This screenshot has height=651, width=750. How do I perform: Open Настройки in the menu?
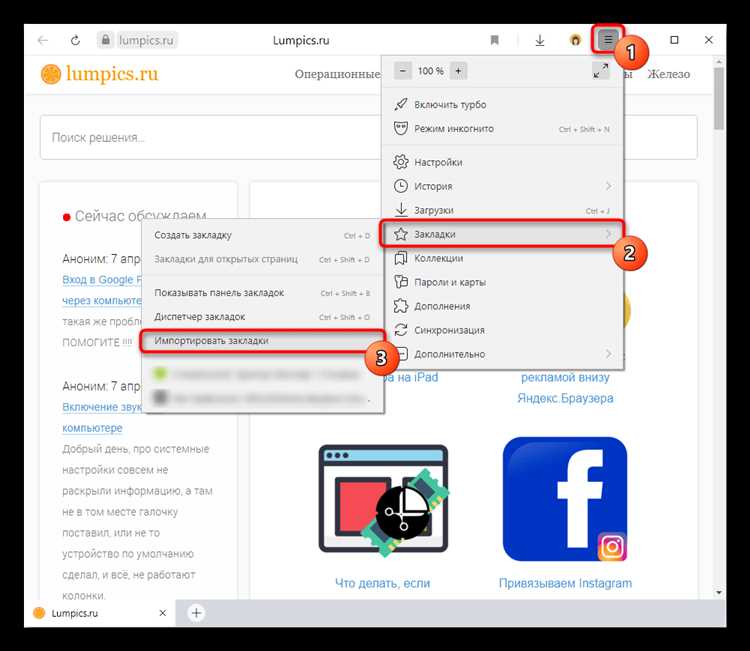coord(503,162)
